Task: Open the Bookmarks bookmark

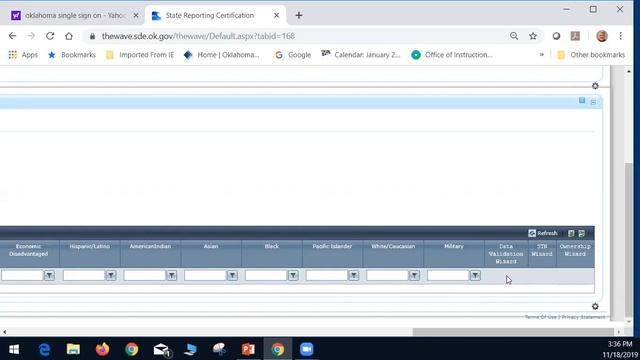Action: [72, 55]
